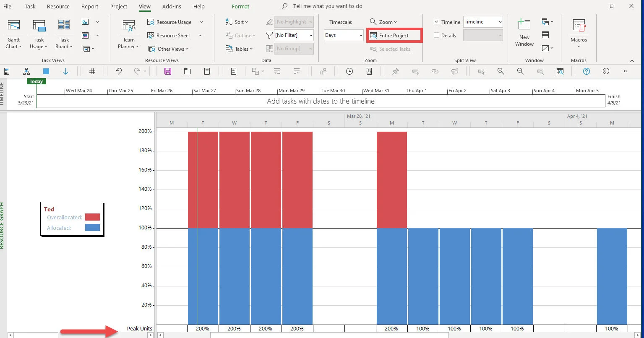
Task: Click the zoom in magnifier toolbar icon
Action: tap(501, 71)
